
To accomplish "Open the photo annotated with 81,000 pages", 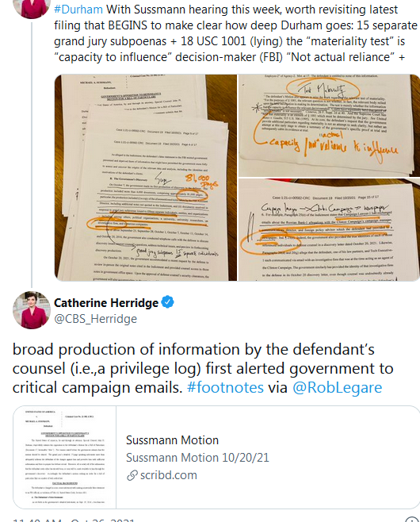I will pos(146,178).
